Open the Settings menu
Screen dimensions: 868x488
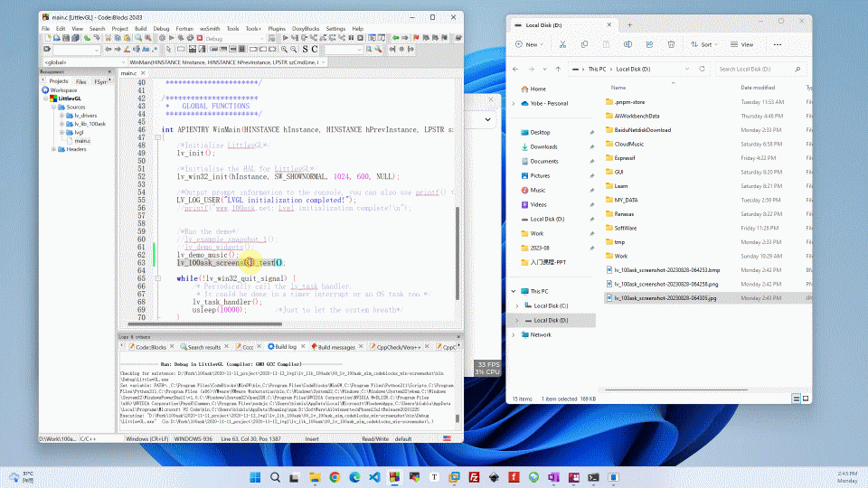click(x=335, y=29)
